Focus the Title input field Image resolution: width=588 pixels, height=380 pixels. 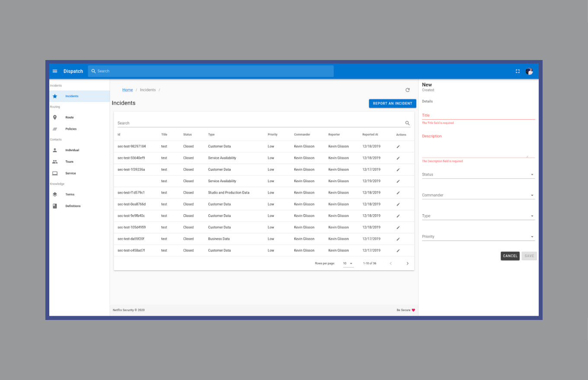pyautogui.click(x=478, y=115)
